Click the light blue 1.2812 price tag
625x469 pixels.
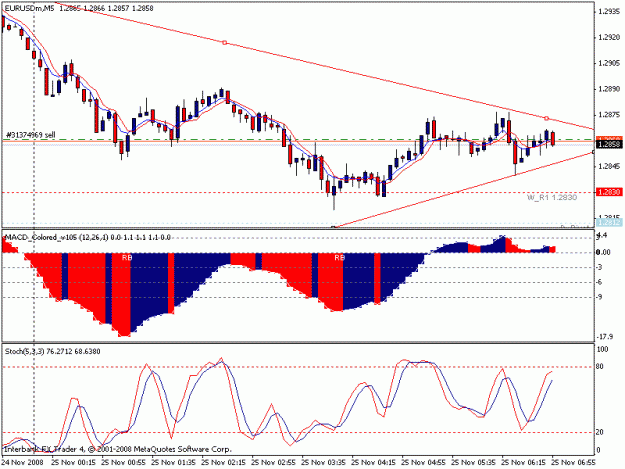pos(609,222)
